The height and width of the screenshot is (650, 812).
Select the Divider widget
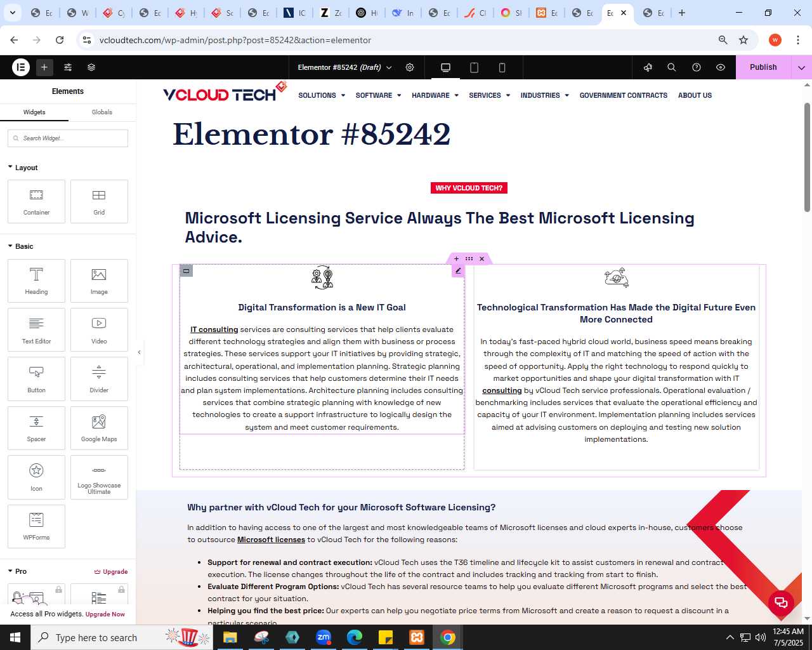point(99,379)
